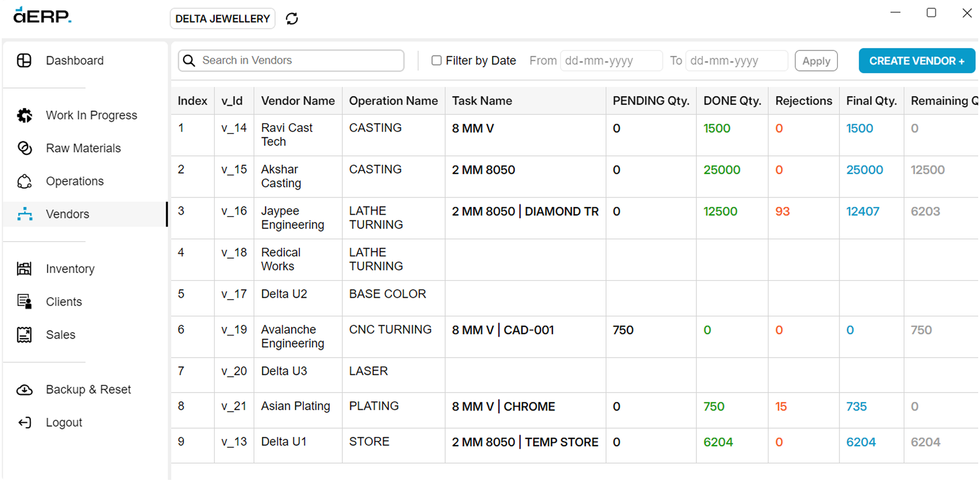Click the refresh icon beside Delta Jewellery
This screenshot has width=980, height=487.
[x=292, y=19]
